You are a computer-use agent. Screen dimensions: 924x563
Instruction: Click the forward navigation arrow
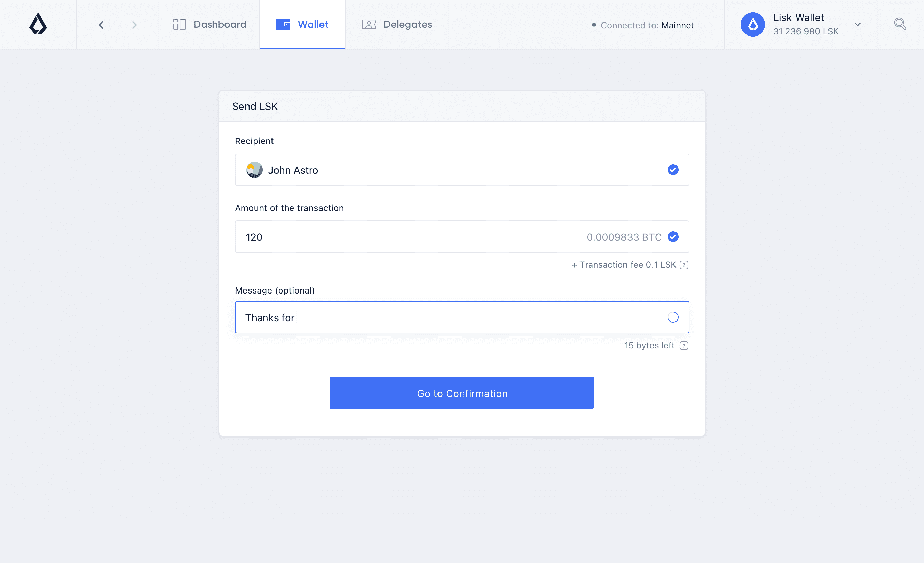point(134,25)
